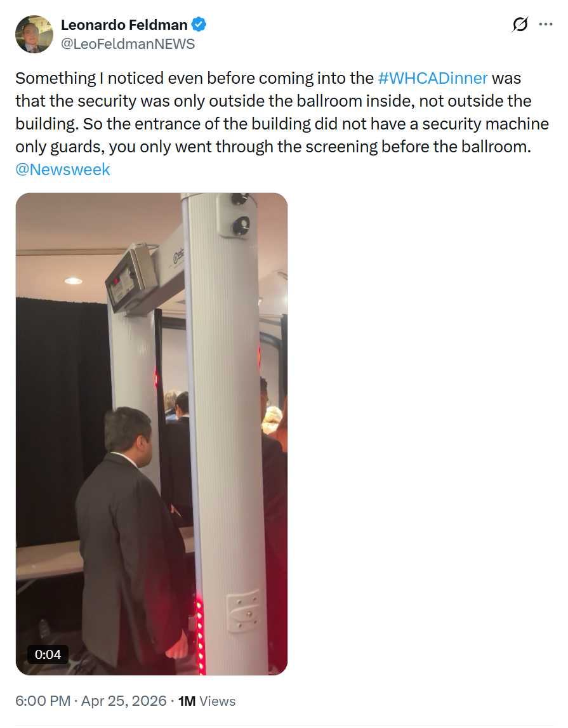
Task: Click the 0:04 video duration badge
Action: [48, 654]
